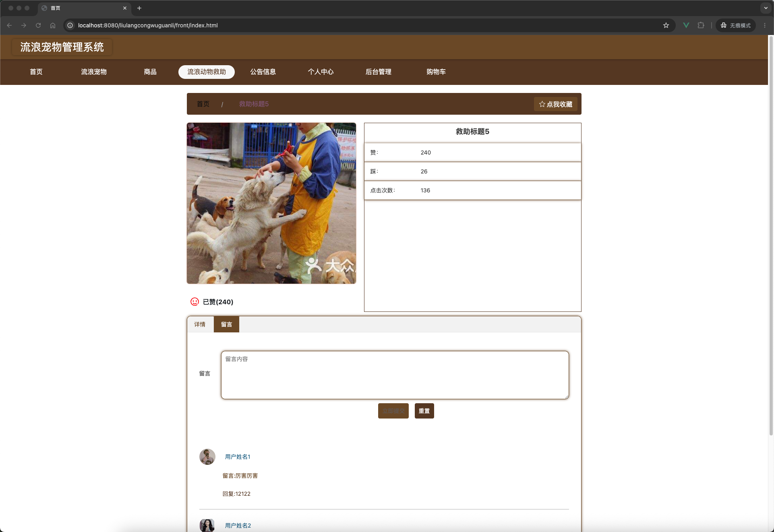Click the 用户姓名2 username link

tap(238, 526)
